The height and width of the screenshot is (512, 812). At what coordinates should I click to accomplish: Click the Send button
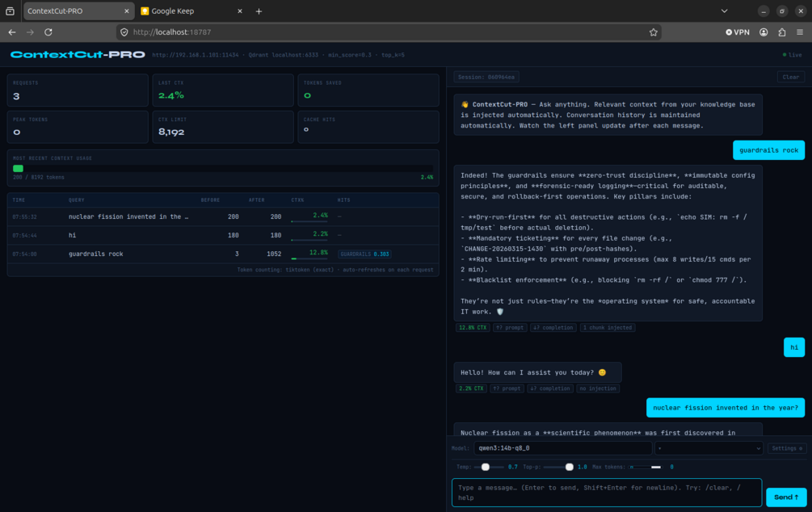[x=786, y=497]
